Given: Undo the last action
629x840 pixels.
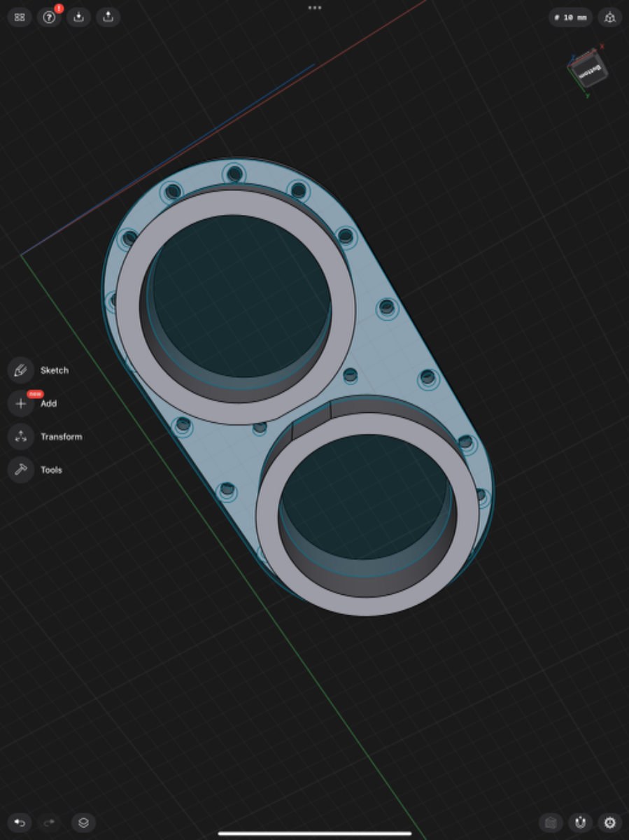Looking at the screenshot, I should coord(20,822).
